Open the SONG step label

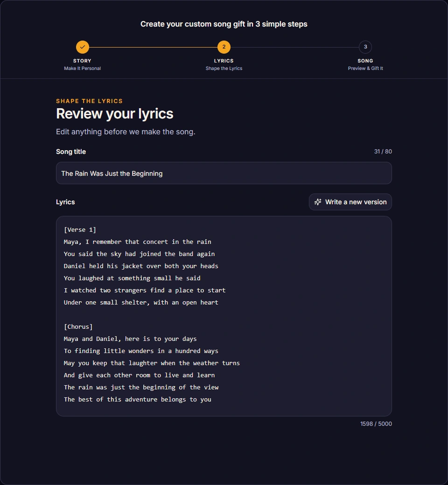365,61
